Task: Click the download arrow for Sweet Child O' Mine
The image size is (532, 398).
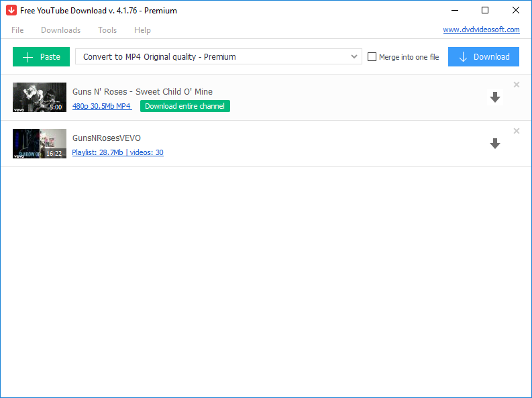Action: click(495, 97)
